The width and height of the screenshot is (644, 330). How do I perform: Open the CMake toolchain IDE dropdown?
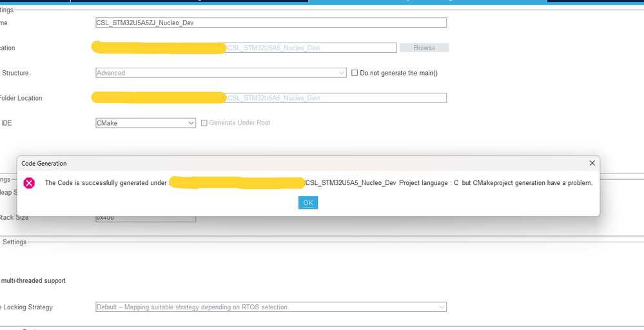click(146, 122)
